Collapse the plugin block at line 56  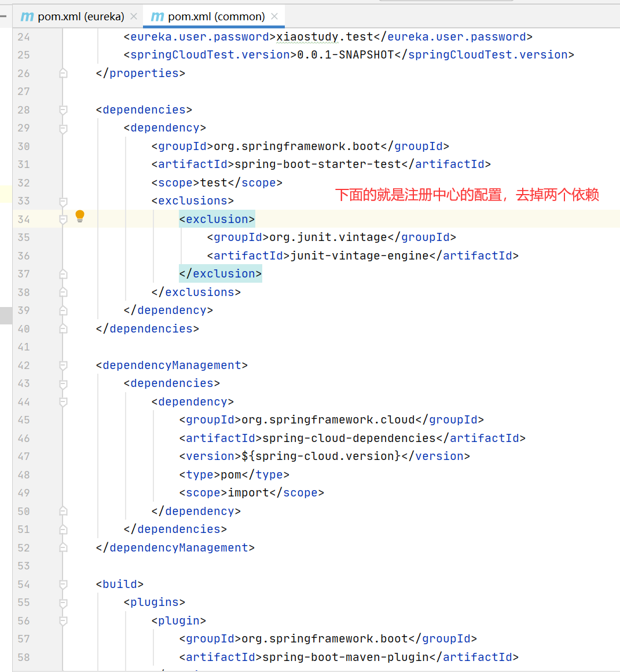(x=63, y=621)
